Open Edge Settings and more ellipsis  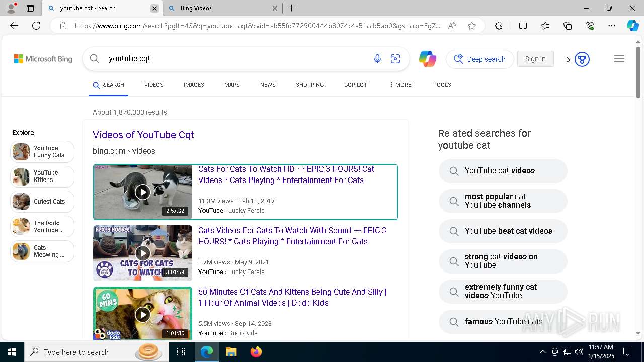(x=612, y=26)
